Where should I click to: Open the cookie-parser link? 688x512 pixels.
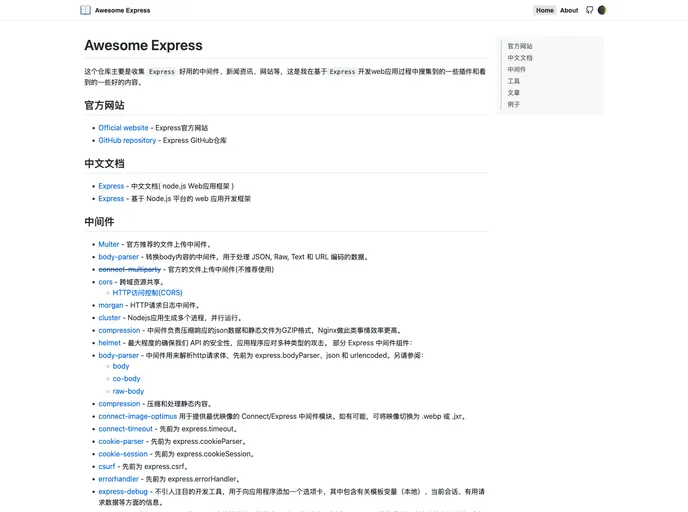[121, 441]
